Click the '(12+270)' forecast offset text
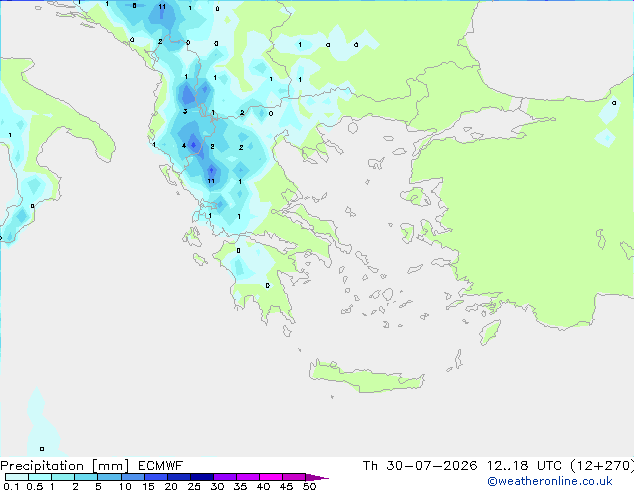The image size is (634, 490). click(602, 466)
